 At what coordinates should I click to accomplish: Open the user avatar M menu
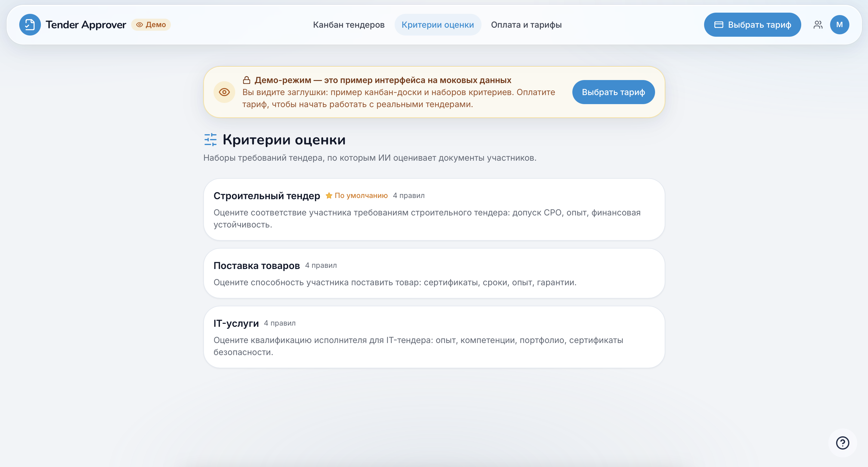coord(839,25)
